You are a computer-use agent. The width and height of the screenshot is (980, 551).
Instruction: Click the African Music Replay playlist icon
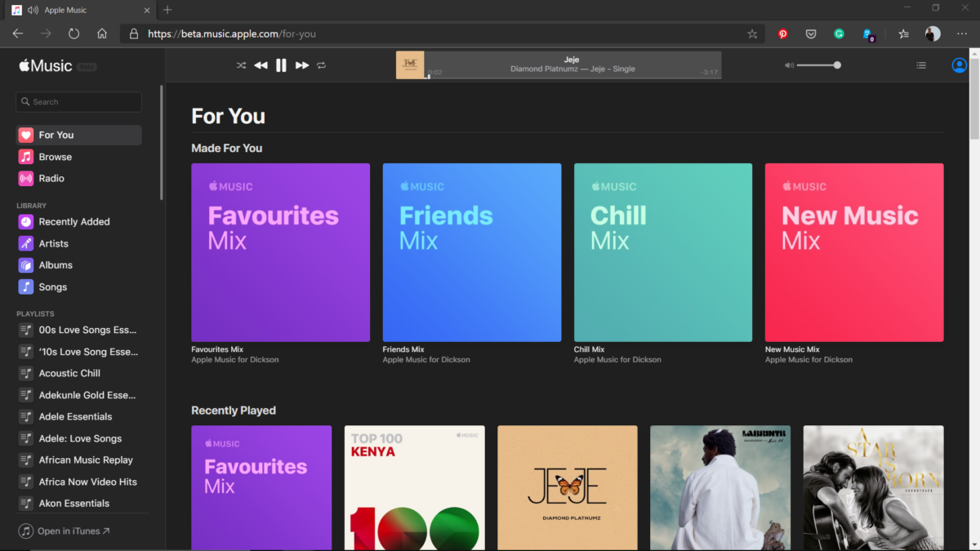(x=26, y=460)
